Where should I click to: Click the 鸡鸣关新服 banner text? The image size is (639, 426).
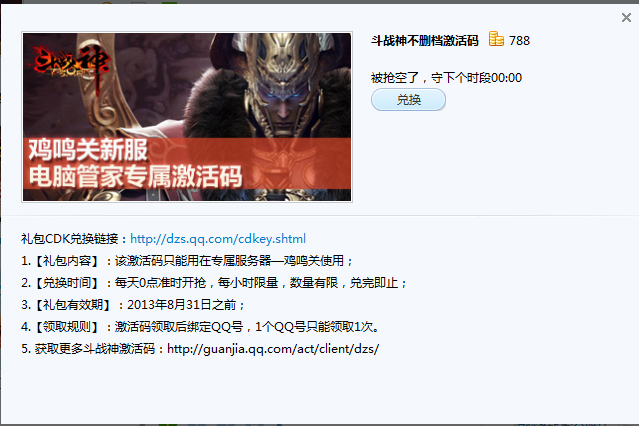tap(88, 150)
